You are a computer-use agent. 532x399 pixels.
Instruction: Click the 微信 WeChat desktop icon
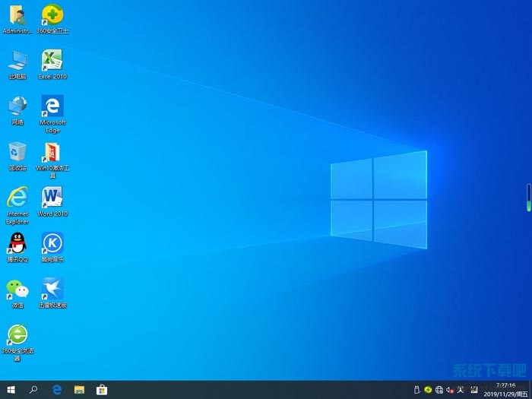(x=17, y=289)
